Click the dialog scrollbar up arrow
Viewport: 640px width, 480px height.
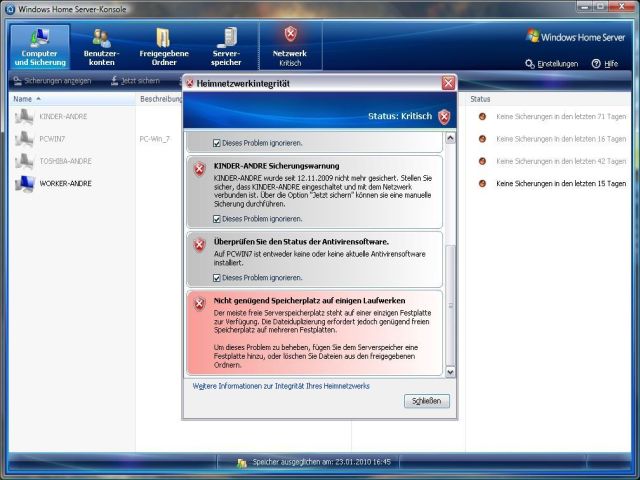pyautogui.click(x=450, y=138)
